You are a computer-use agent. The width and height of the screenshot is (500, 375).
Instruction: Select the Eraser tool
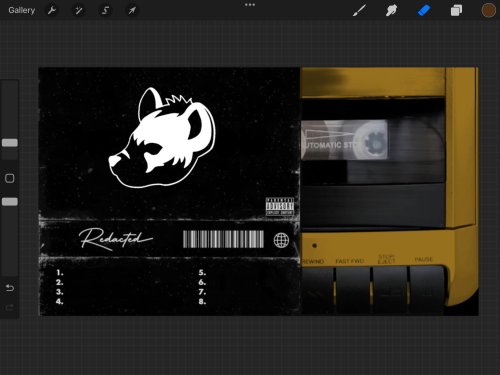click(x=424, y=10)
